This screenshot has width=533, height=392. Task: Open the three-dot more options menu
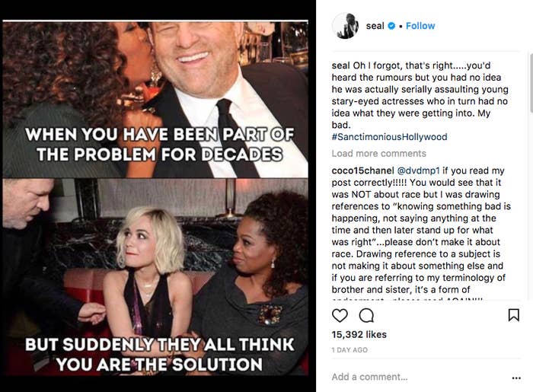[x=516, y=378]
